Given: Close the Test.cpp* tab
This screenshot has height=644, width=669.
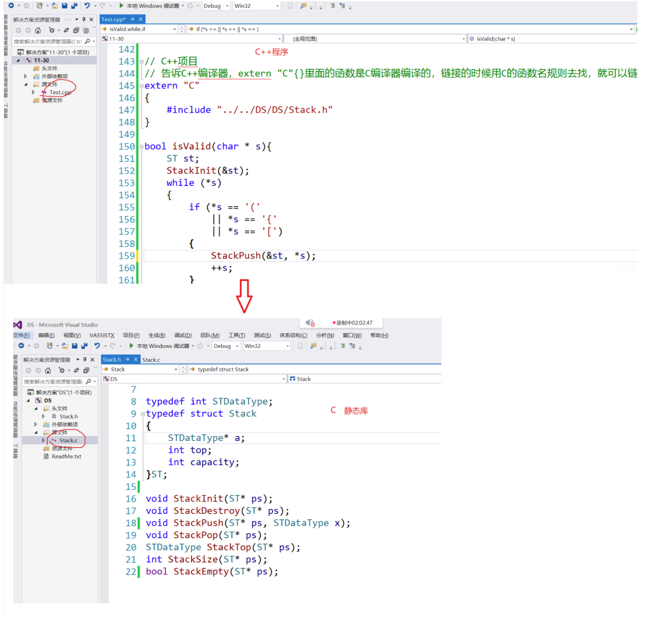Looking at the screenshot, I should point(141,19).
